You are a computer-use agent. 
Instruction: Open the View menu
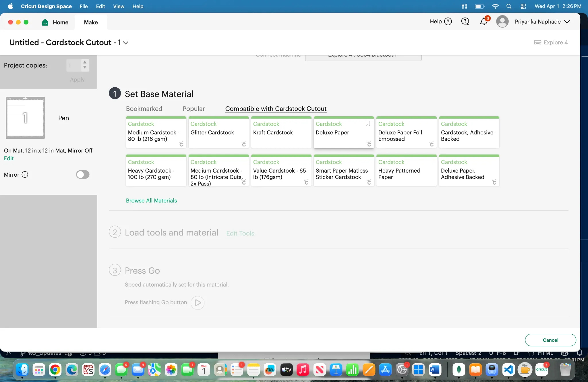click(119, 6)
